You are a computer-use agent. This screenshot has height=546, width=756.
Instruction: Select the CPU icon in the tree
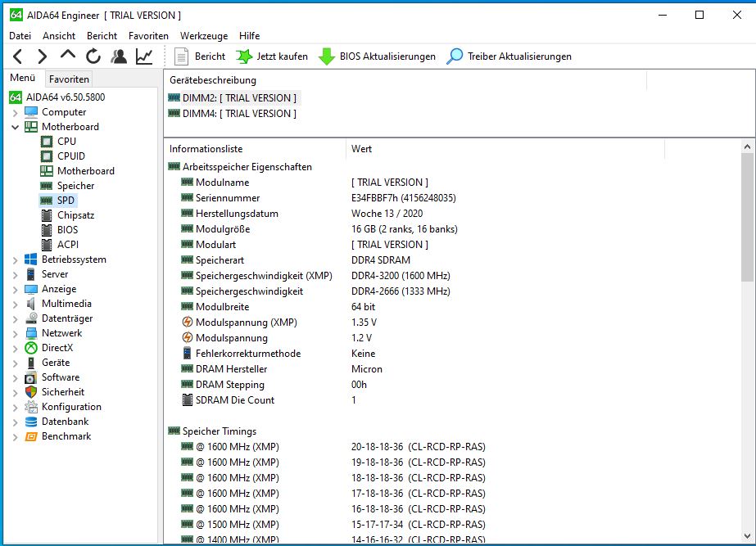click(x=47, y=142)
